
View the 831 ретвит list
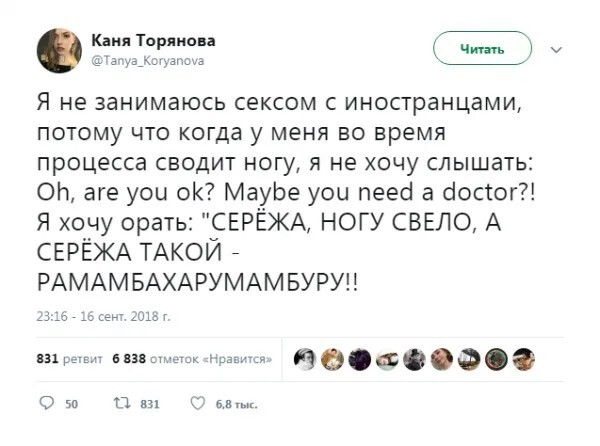pos(70,359)
